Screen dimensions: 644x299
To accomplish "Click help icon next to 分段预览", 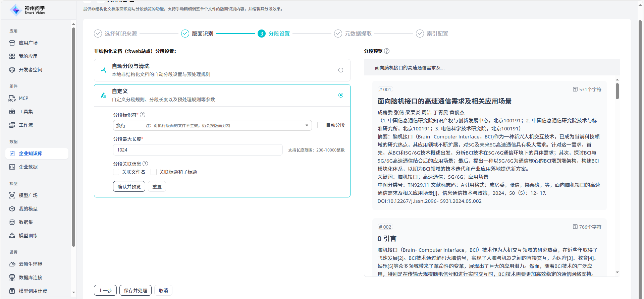I will [x=387, y=51].
